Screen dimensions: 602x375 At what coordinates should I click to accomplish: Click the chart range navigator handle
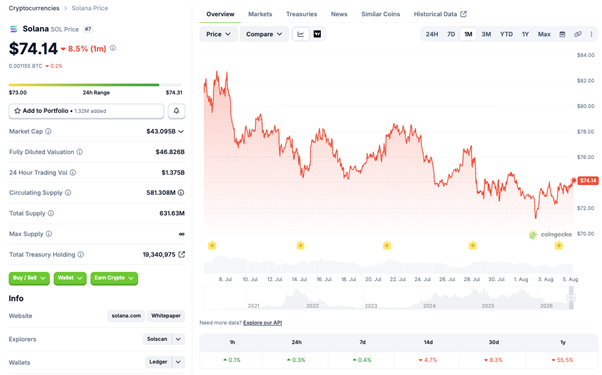571,297
